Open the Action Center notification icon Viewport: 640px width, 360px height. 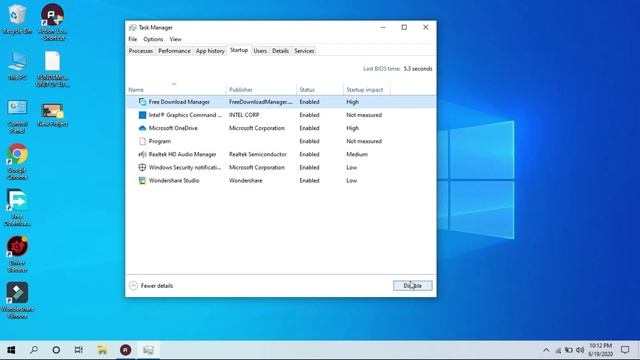(x=625, y=350)
